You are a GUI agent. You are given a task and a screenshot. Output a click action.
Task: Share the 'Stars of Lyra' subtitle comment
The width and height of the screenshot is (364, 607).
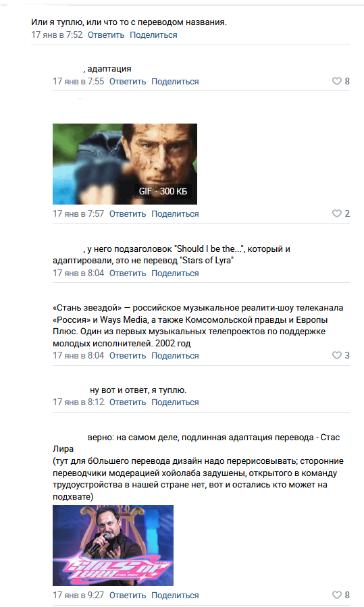pos(175,273)
